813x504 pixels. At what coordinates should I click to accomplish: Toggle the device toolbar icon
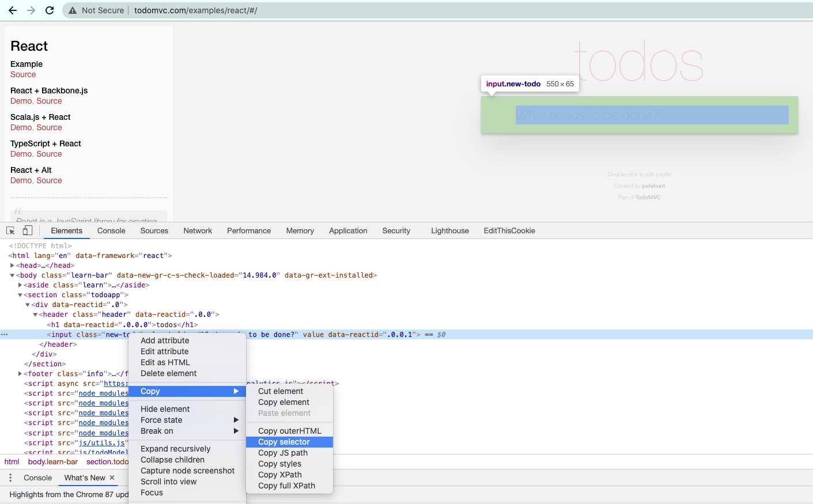coord(27,230)
